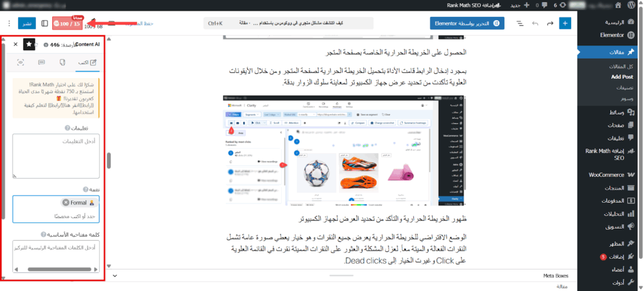Screen dimensions: 644x291
Task: Close the Content AI panel
Action: [16, 44]
